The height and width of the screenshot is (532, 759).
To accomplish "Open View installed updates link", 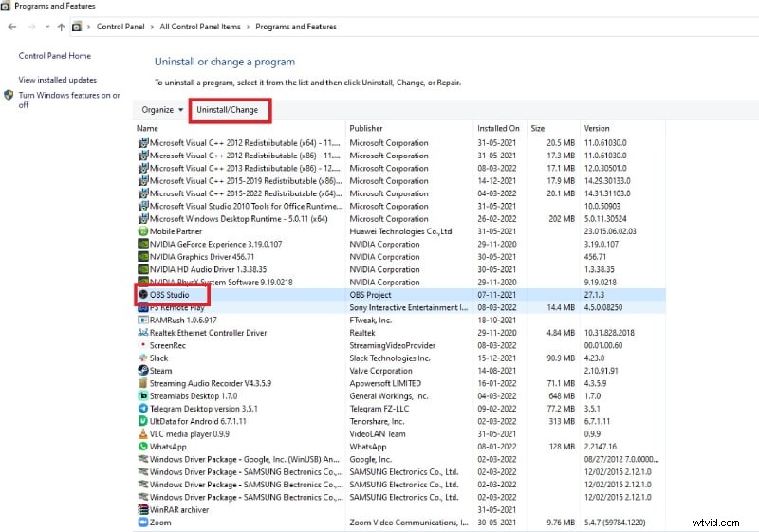I will click(x=58, y=80).
